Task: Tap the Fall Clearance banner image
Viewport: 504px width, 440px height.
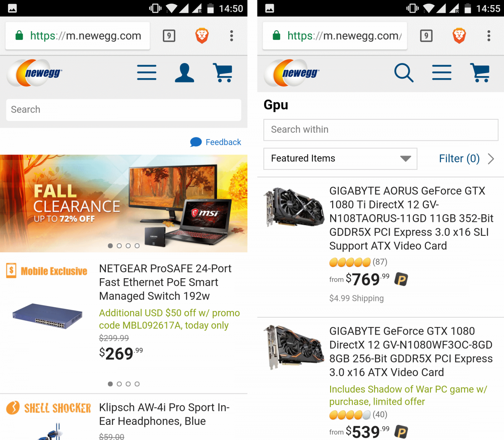Action: pyautogui.click(x=123, y=202)
